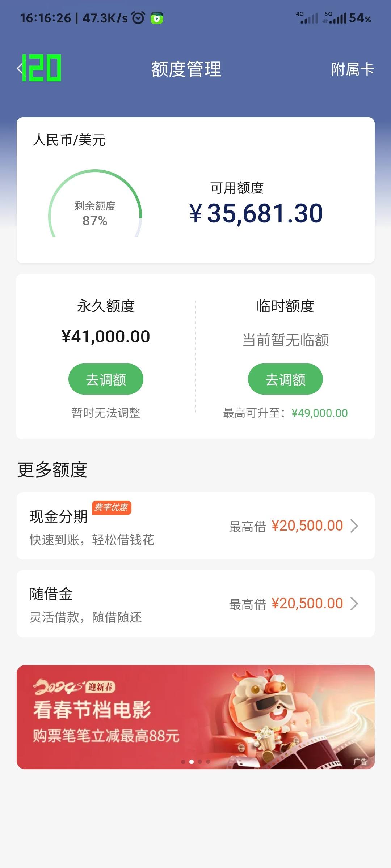The height and width of the screenshot is (868, 391).
Task: Tap the alarm clock status icon
Action: tap(138, 18)
